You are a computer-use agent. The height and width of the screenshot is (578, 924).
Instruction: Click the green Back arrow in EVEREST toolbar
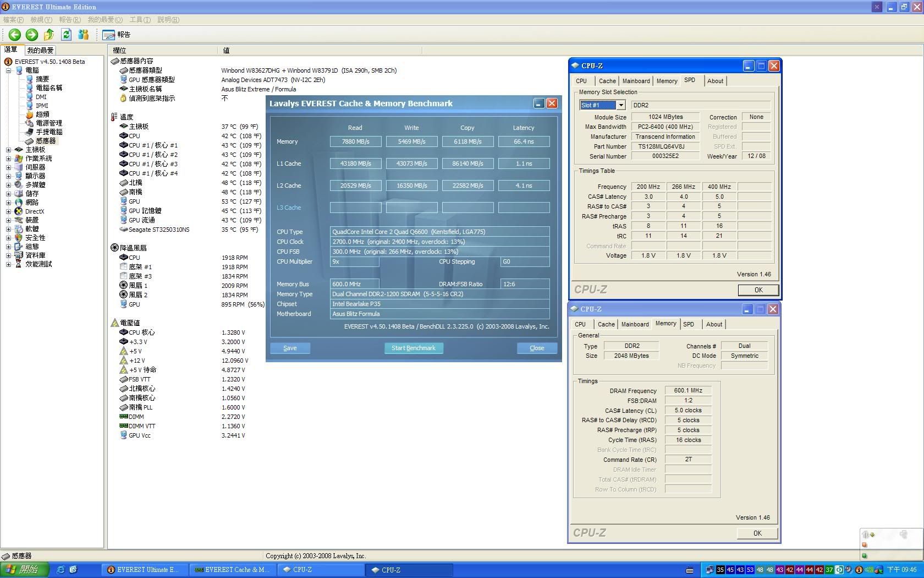pyautogui.click(x=15, y=35)
